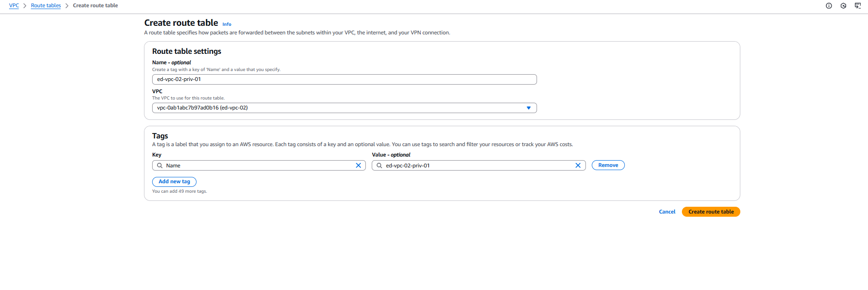
Task: Clear the tag Key field with its X icon
Action: 358,166
